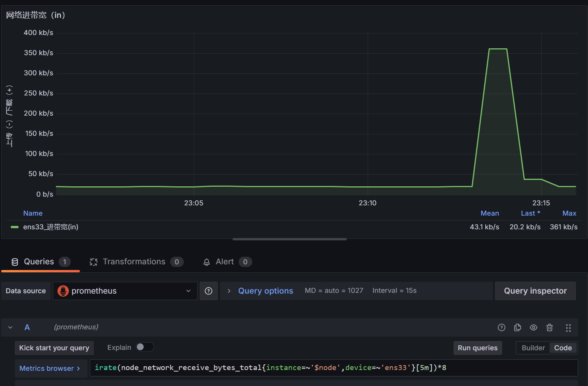
Task: Open the query help icon for query A
Action: 502,327
